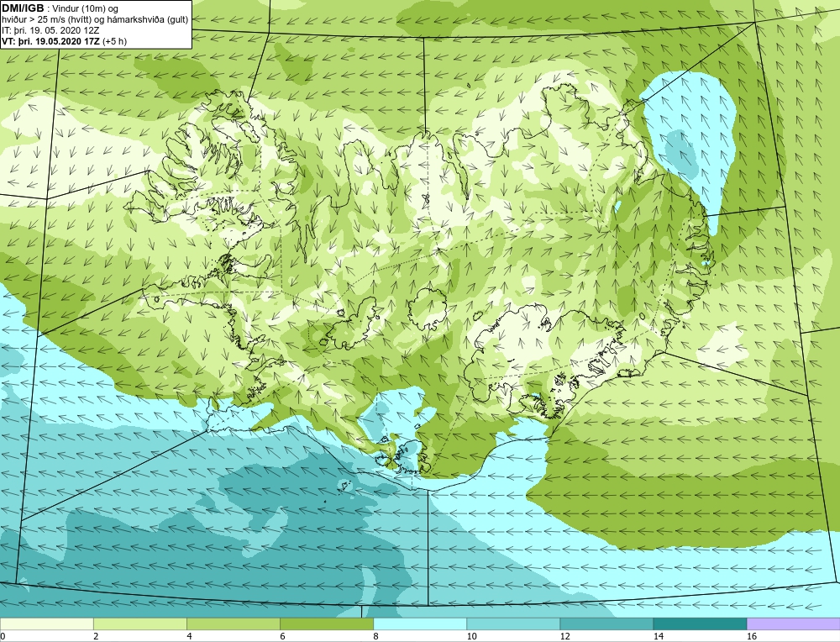Click the legend scale value 16
Image resolution: width=840 pixels, height=642 pixels.
pos(752,637)
